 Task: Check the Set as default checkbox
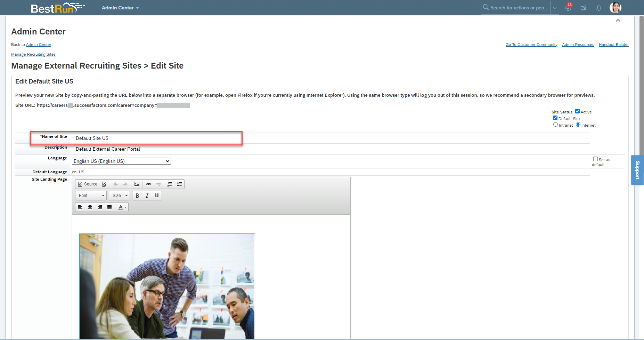595,159
